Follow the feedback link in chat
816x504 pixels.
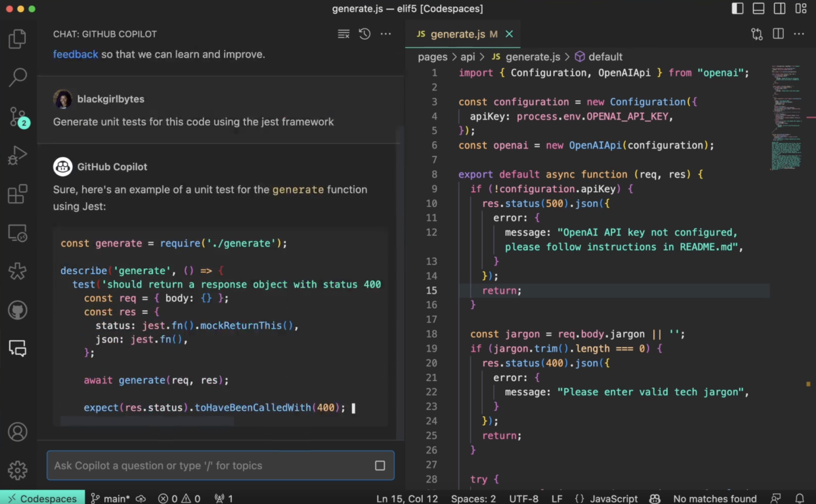(x=75, y=54)
